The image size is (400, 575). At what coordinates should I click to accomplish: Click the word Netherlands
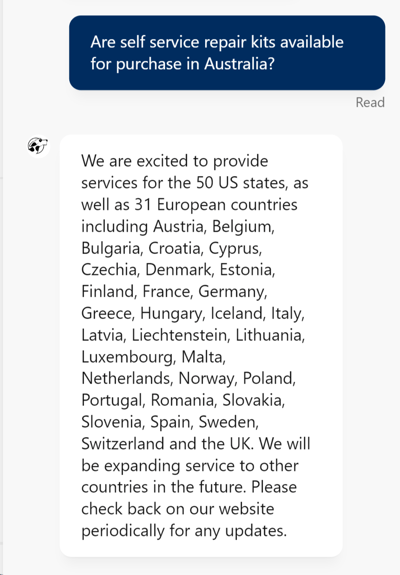[126, 378]
